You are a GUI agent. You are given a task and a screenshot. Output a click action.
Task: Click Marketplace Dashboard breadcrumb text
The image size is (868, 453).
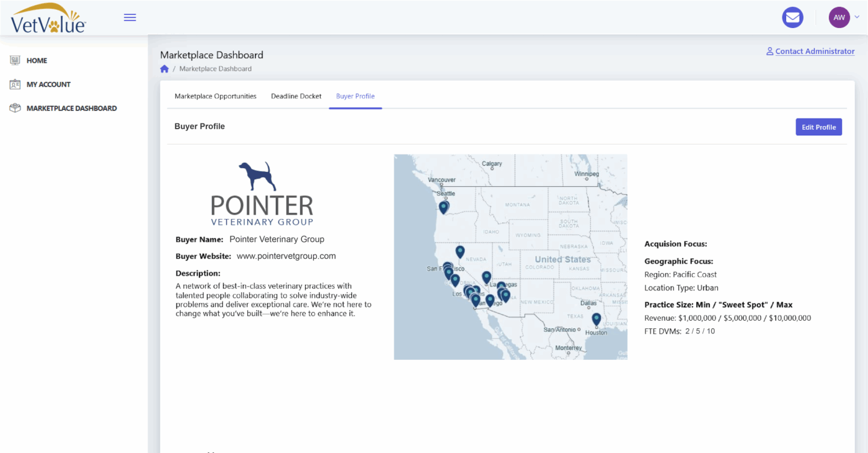(x=215, y=69)
